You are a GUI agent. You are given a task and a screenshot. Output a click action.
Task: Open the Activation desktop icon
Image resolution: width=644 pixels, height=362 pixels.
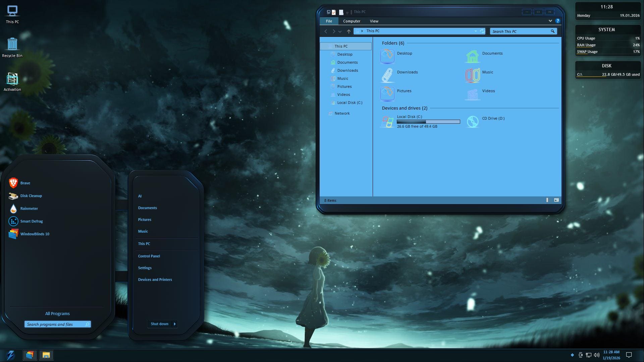(x=12, y=82)
